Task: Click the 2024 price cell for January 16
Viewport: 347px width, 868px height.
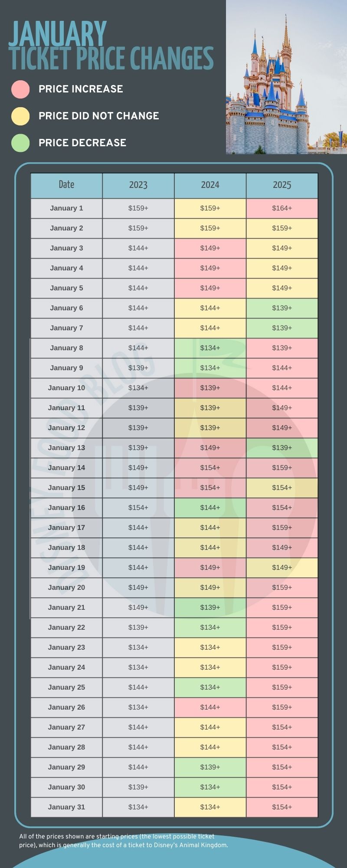Action: (210, 508)
